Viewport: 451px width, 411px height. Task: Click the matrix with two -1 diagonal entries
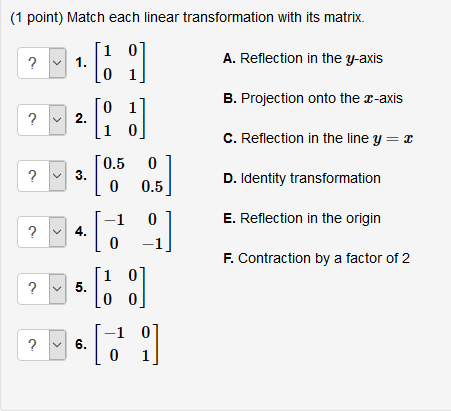[133, 231]
